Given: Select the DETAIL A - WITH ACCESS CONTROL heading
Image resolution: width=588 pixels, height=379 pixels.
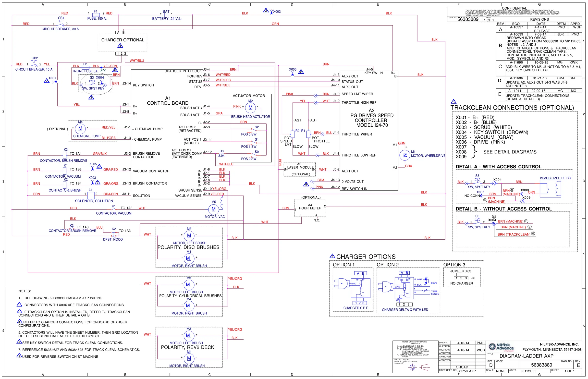Looking at the screenshot, I should pyautogui.click(x=498, y=167).
